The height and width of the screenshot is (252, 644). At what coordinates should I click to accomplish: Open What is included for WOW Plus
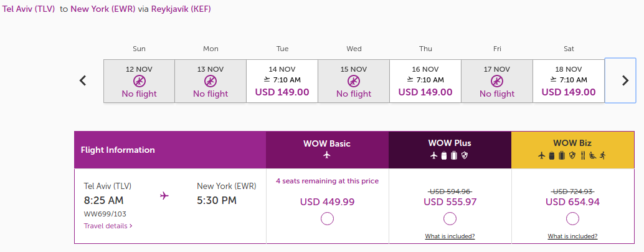[450, 236]
